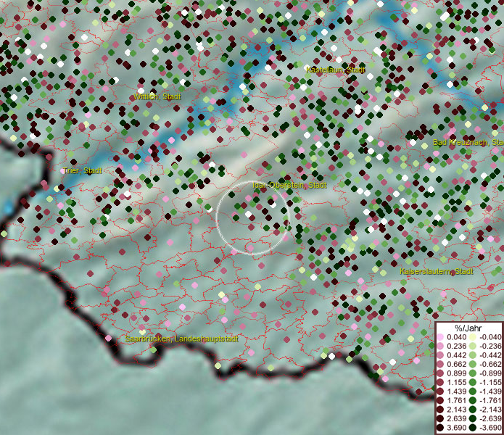Select the 3.690 darkest red legend swatch
The image size is (504, 435).
coord(441,428)
